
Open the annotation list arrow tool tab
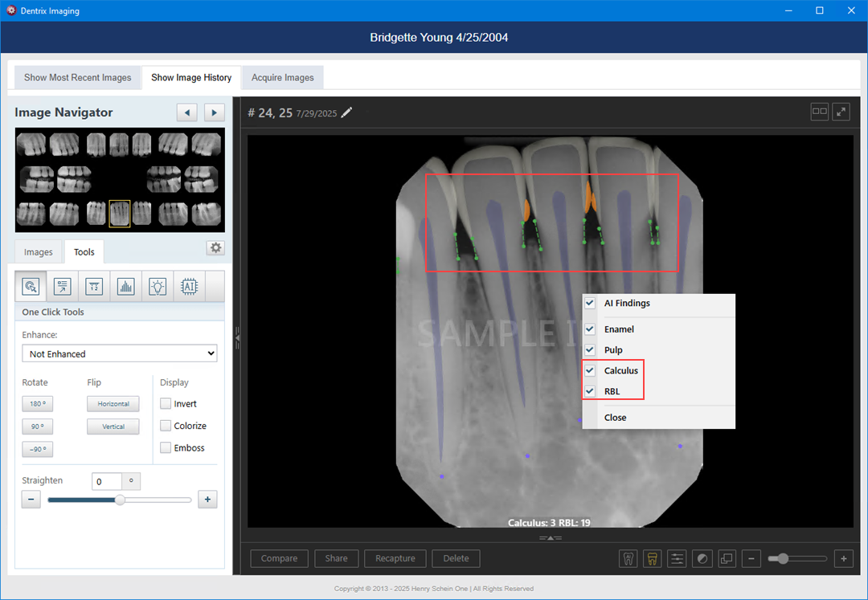point(63,287)
